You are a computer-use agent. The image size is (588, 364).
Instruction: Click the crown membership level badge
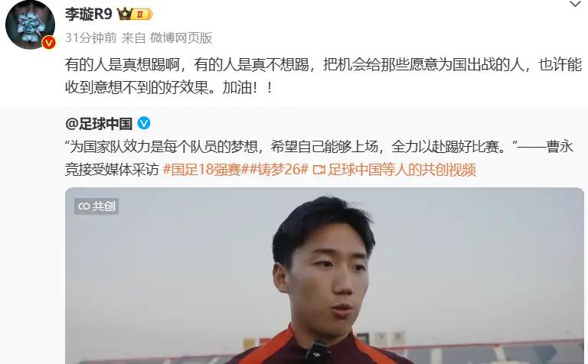135,15
